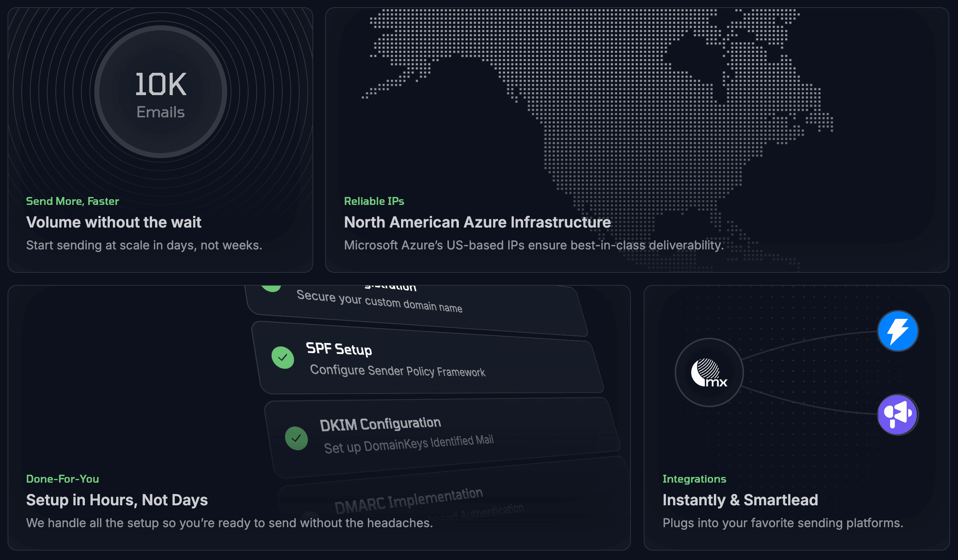958x560 pixels.
Task: Click the 'Integrations' green label
Action: click(694, 479)
